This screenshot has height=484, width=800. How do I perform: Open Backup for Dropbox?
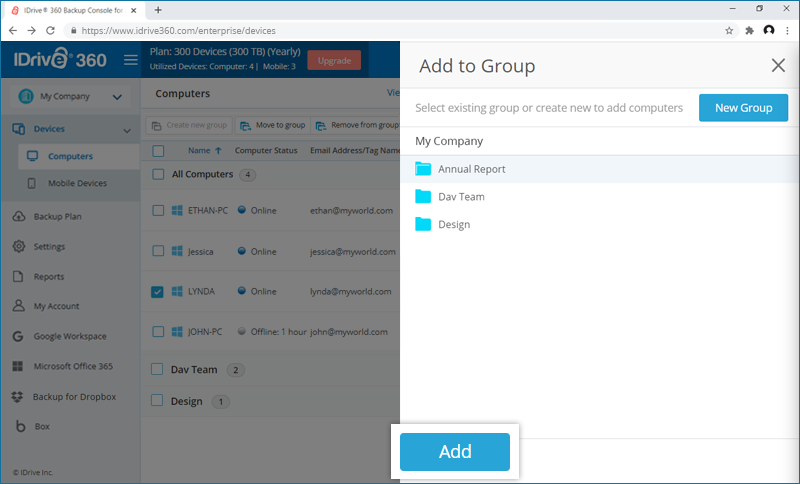(x=74, y=397)
